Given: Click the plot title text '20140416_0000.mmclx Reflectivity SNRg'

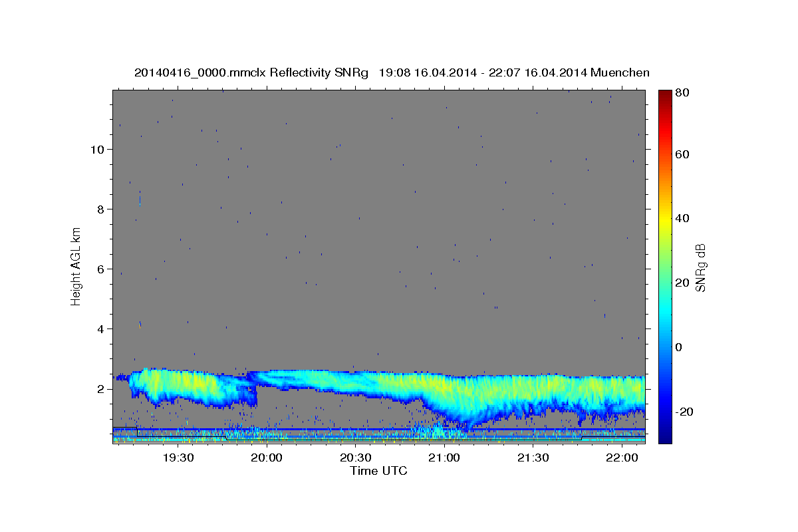Looking at the screenshot, I should click(251, 72).
